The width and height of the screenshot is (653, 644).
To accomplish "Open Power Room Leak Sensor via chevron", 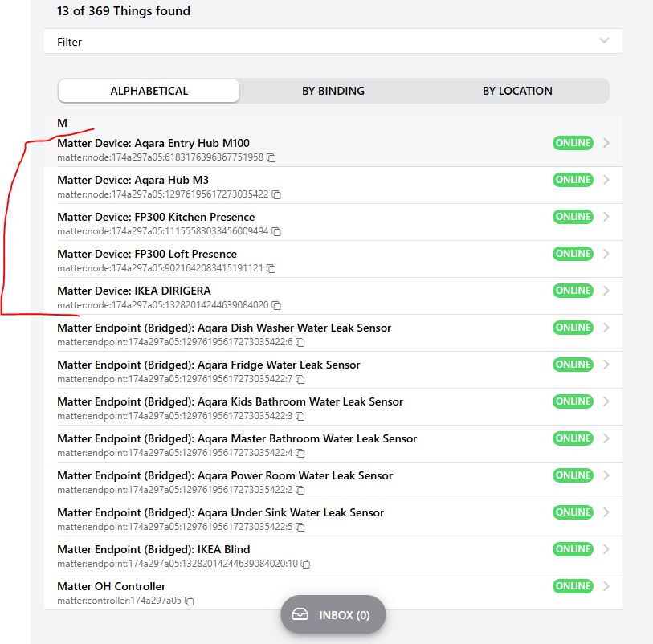I will [x=606, y=475].
